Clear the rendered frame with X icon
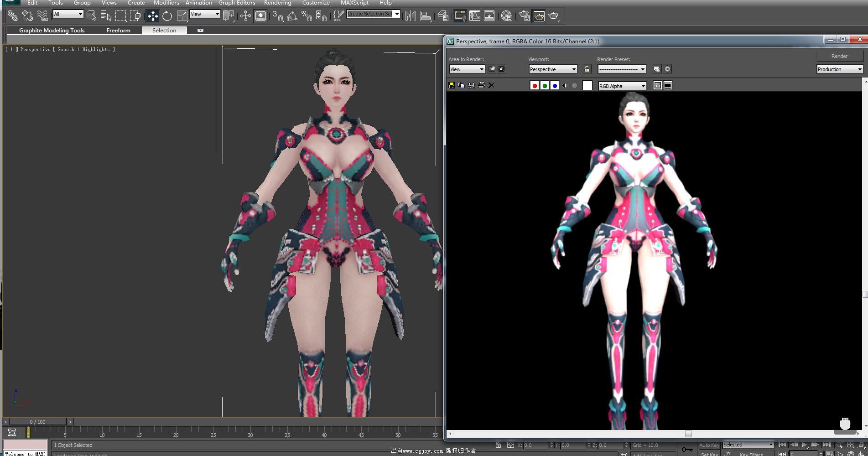Viewport: 868px width, 456px height. pyautogui.click(x=491, y=85)
